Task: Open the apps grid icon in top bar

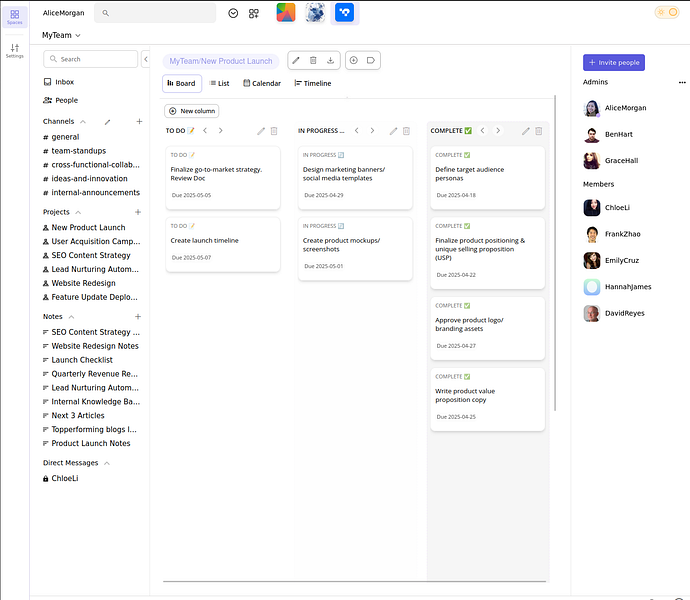Action: (254, 13)
